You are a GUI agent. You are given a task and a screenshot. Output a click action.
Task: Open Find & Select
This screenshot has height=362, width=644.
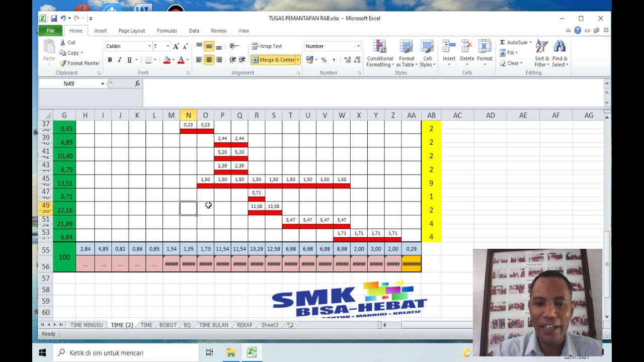coord(559,54)
